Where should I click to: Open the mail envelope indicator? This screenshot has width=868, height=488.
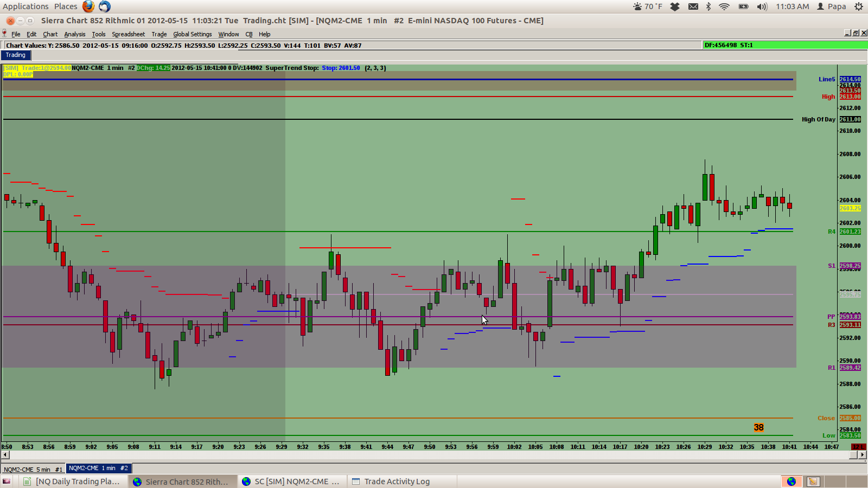tap(693, 7)
